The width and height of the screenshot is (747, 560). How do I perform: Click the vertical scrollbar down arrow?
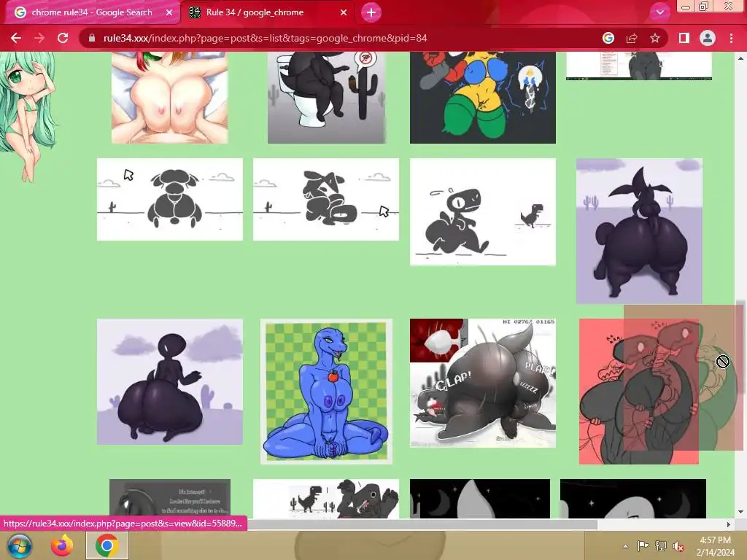740,512
